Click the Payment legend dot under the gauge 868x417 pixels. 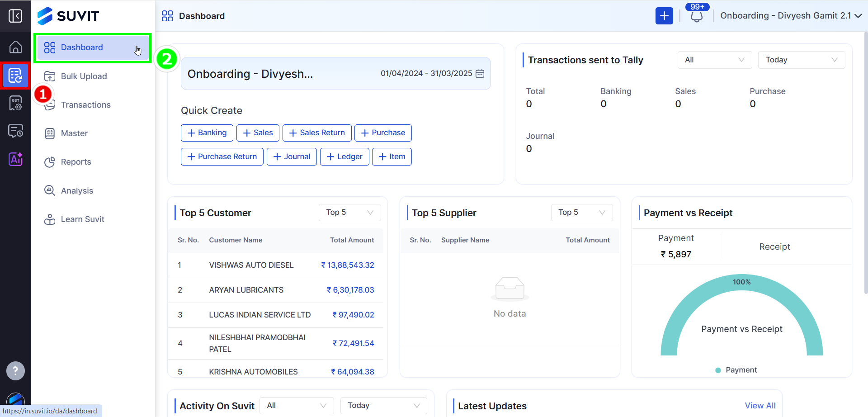pos(718,370)
